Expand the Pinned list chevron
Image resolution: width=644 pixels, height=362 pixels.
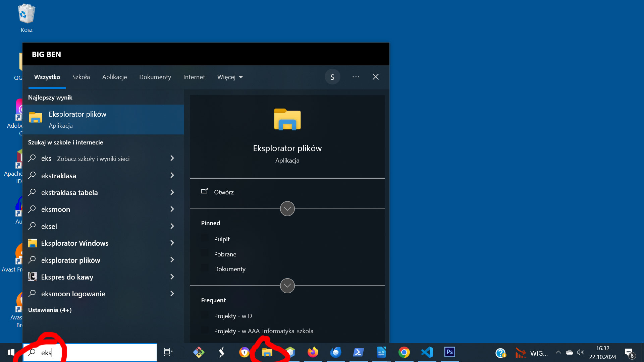click(x=287, y=286)
